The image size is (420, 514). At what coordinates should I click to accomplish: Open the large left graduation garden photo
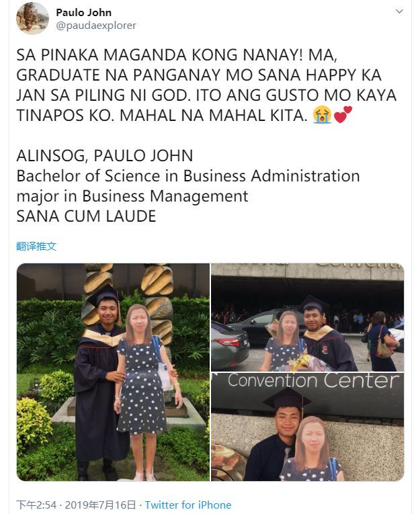click(x=113, y=372)
